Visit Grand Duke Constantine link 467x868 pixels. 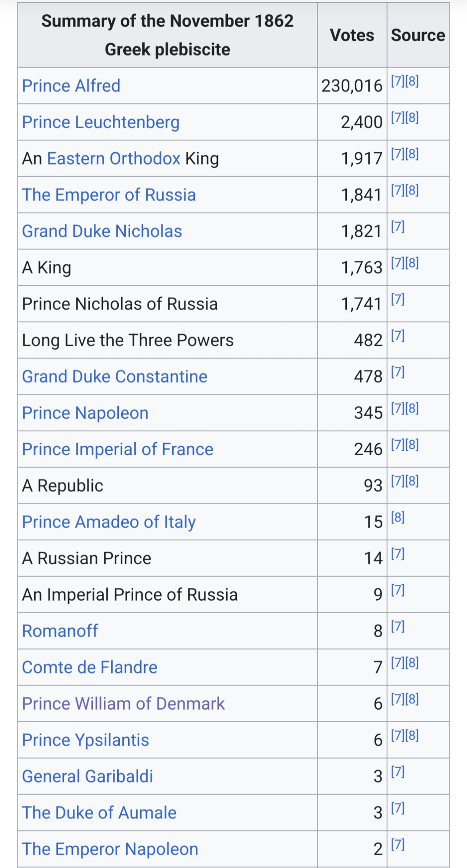[x=115, y=377]
